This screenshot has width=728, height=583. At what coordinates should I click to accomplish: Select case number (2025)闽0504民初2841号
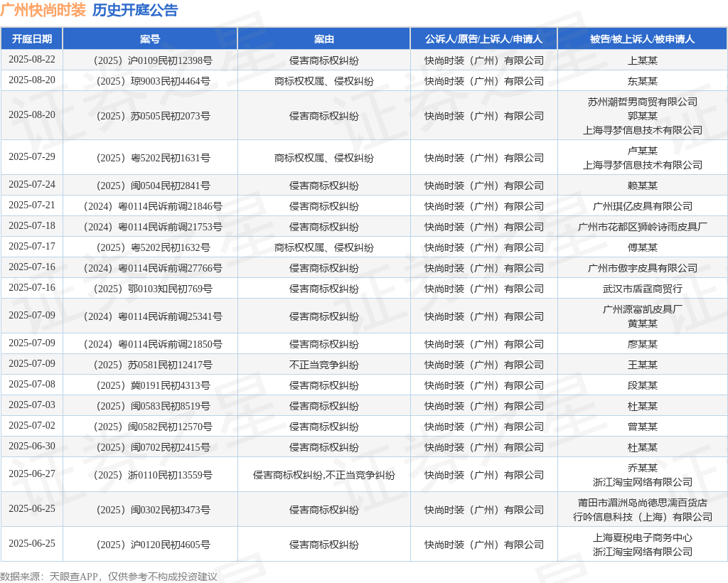tap(153, 186)
